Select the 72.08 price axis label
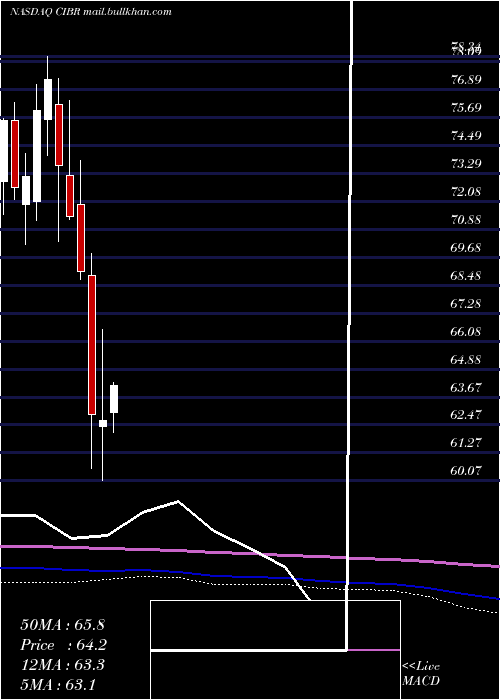Screen dimensions: 500x700 point(467,192)
